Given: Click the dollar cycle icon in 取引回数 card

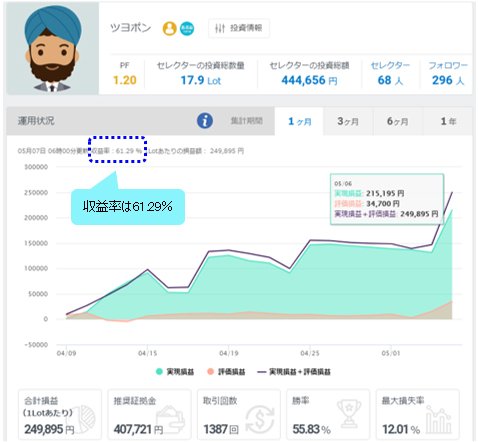Looking at the screenshot, I should [260, 419].
